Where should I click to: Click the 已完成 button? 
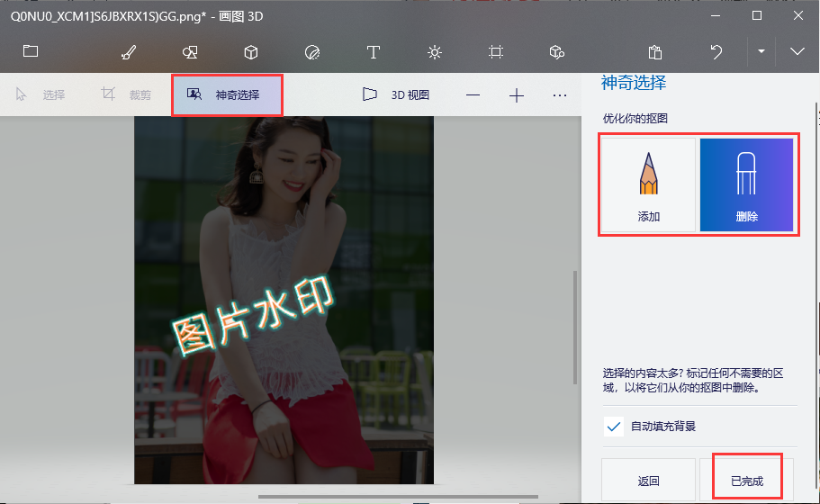tap(746, 481)
